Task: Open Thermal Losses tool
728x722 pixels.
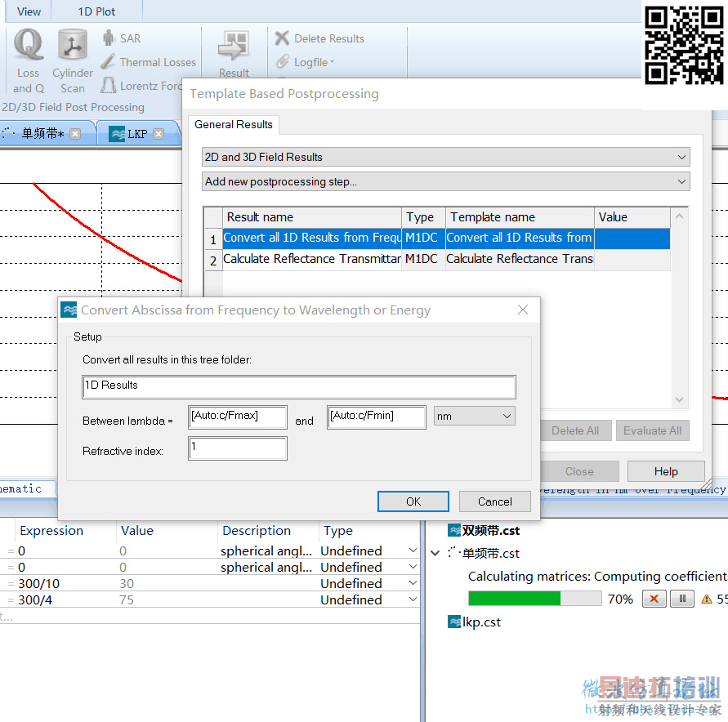Action: click(149, 62)
